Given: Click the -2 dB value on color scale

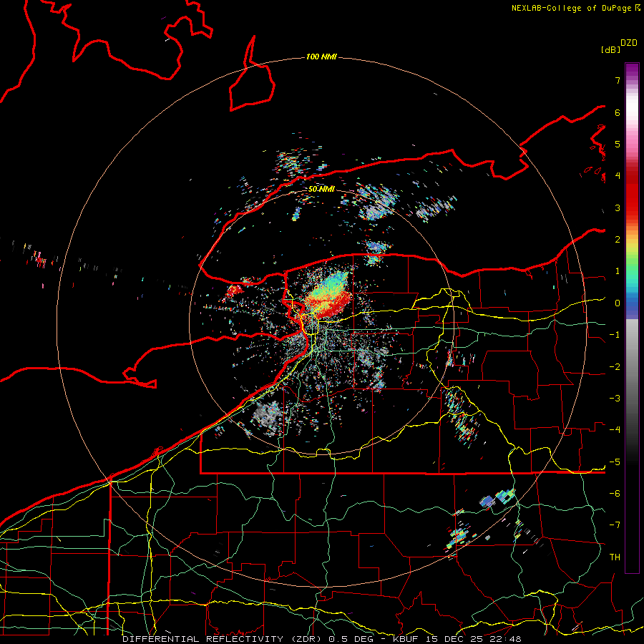Looking at the screenshot, I should [615, 367].
